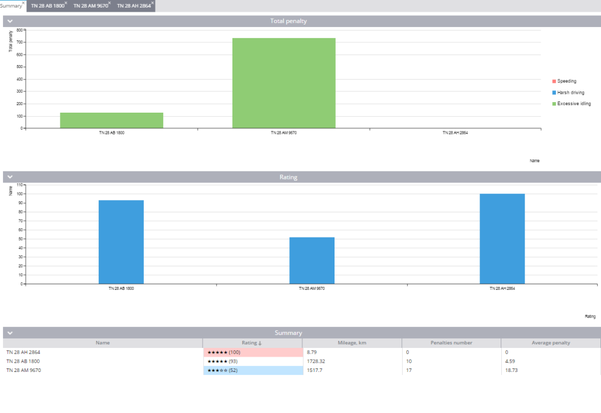
Task: Select the TN 28 AH 2864 row in Summary
Action: (102, 352)
